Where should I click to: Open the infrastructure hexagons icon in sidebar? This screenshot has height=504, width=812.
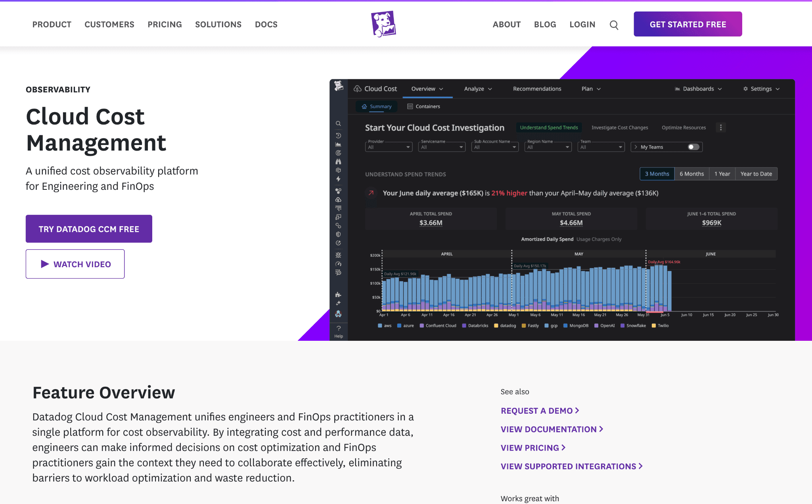click(x=338, y=191)
